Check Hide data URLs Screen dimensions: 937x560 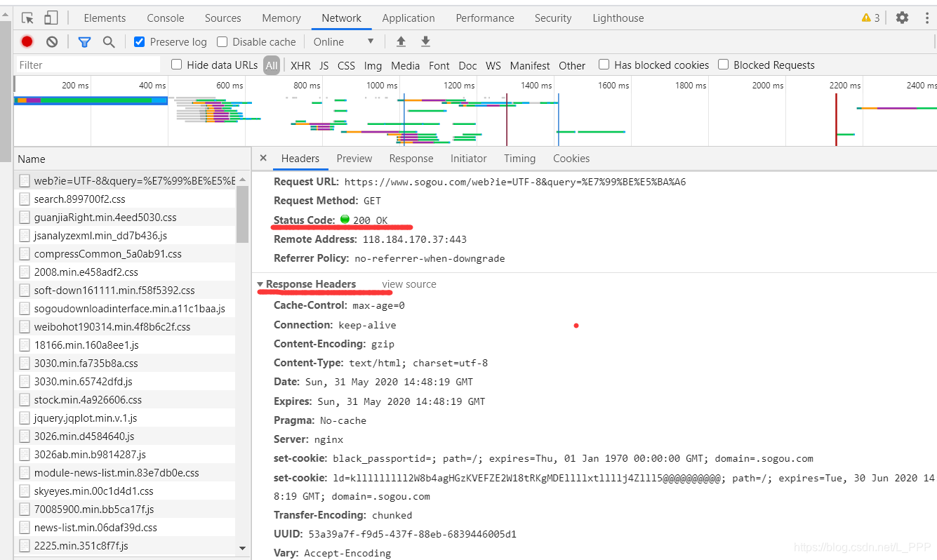(x=177, y=65)
